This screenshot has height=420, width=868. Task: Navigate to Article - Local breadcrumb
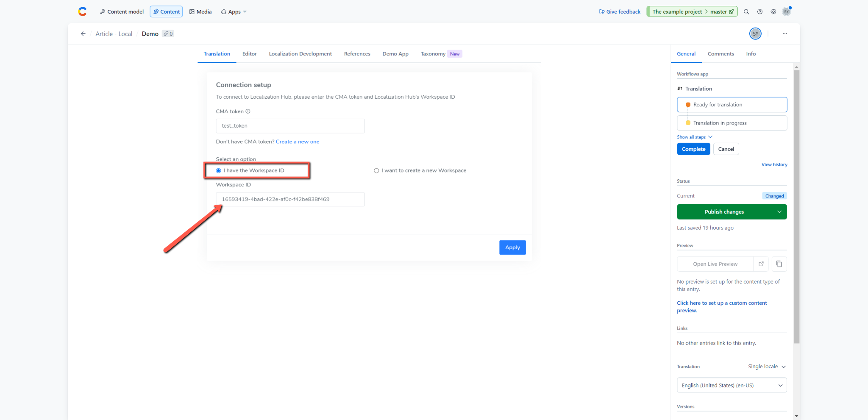[114, 33]
